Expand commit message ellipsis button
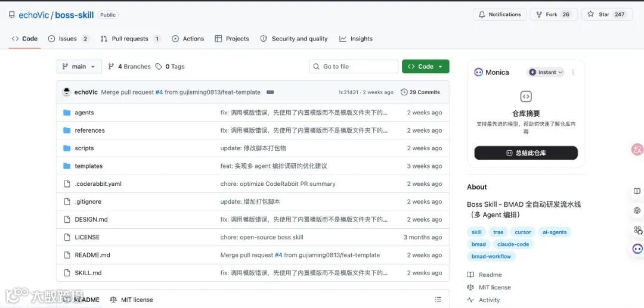The width and height of the screenshot is (644, 308). 270,92
